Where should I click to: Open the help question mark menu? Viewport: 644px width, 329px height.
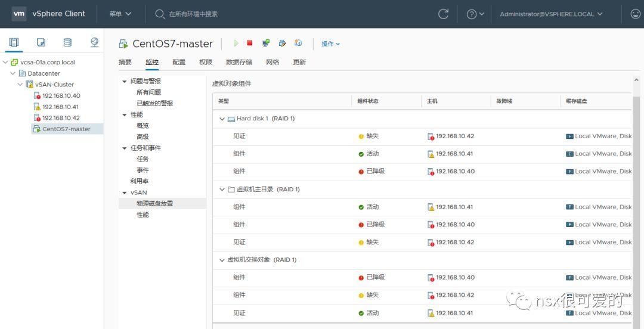(475, 14)
